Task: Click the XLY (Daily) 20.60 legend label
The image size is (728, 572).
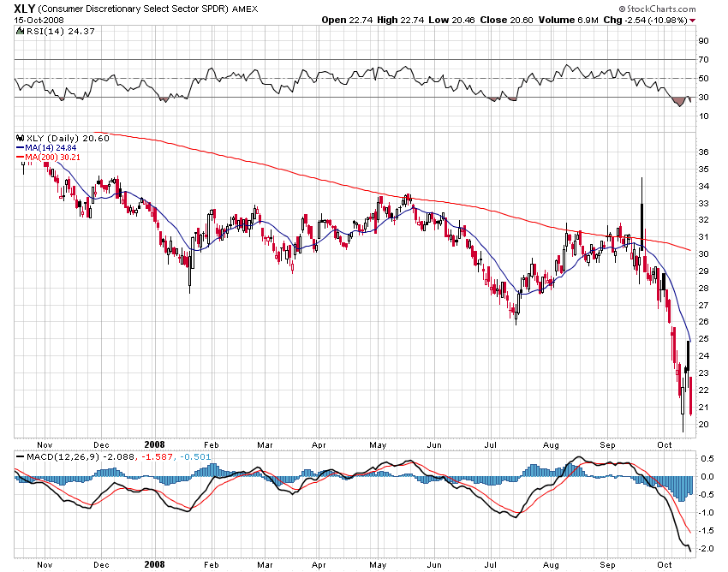Action: tap(68, 138)
